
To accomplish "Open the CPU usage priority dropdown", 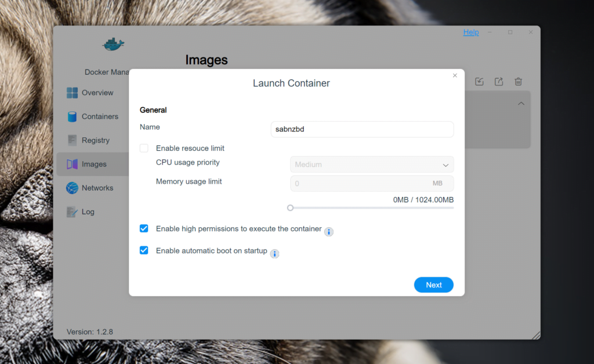I will pyautogui.click(x=372, y=165).
